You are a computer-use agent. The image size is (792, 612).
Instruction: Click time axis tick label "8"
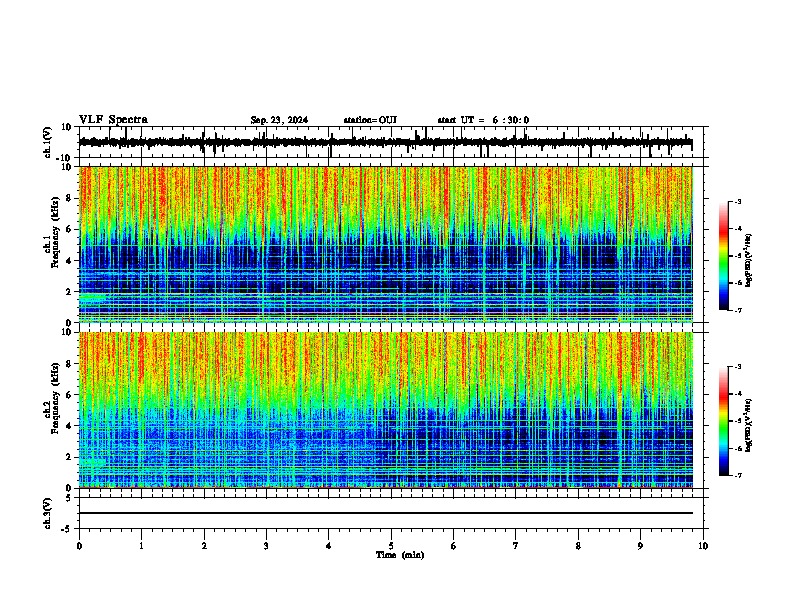(578, 546)
